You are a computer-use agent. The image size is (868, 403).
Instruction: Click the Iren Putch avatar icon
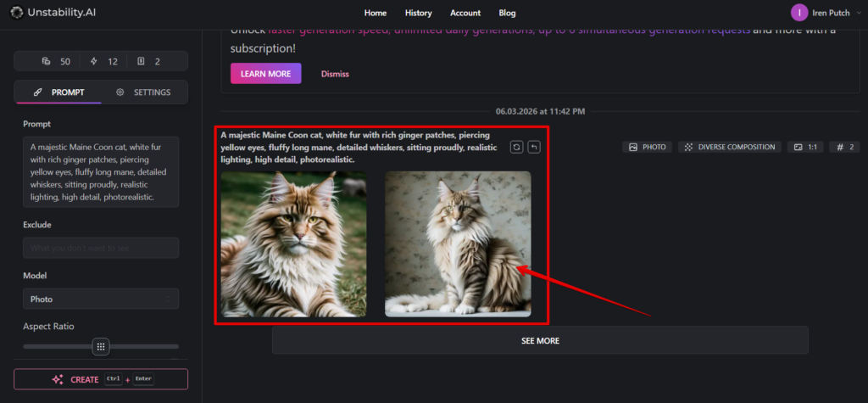tap(799, 13)
